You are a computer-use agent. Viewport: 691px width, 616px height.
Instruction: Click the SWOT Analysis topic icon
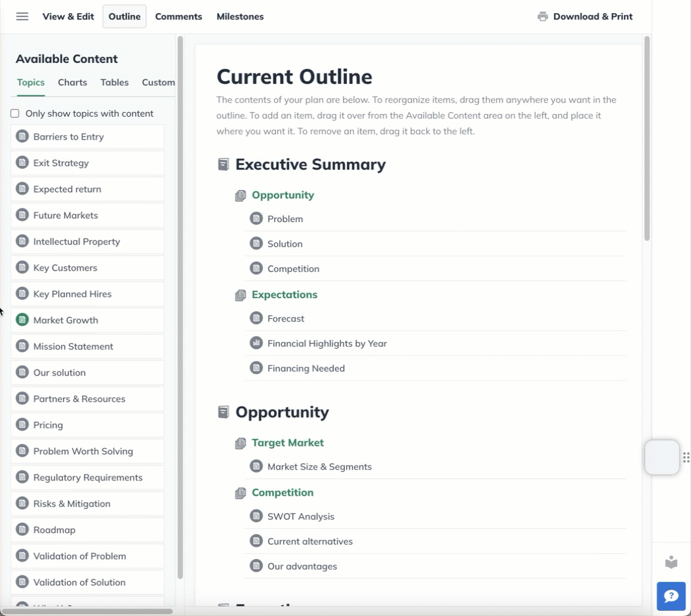click(x=256, y=516)
